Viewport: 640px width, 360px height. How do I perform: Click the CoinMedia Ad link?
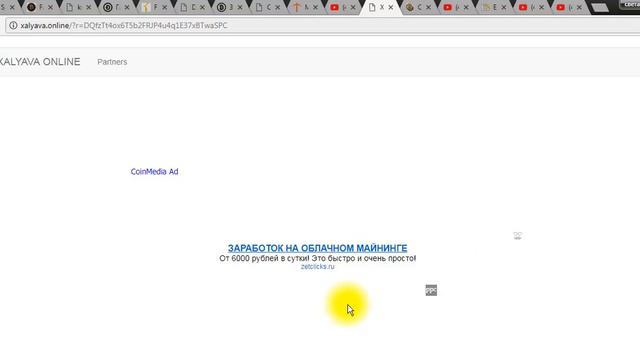coord(154,171)
